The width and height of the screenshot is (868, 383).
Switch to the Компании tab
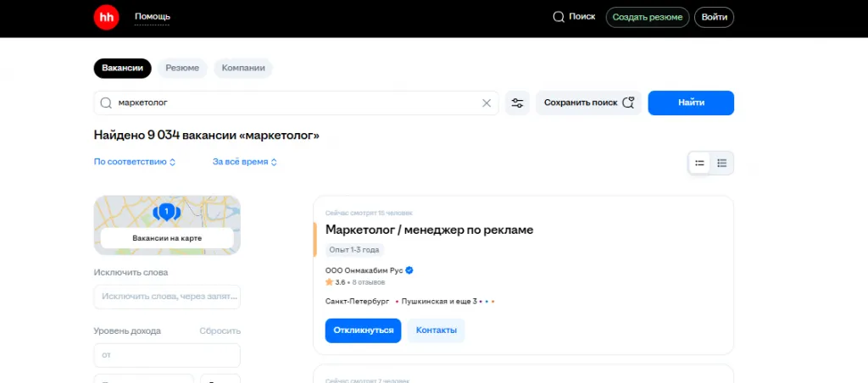pos(243,68)
